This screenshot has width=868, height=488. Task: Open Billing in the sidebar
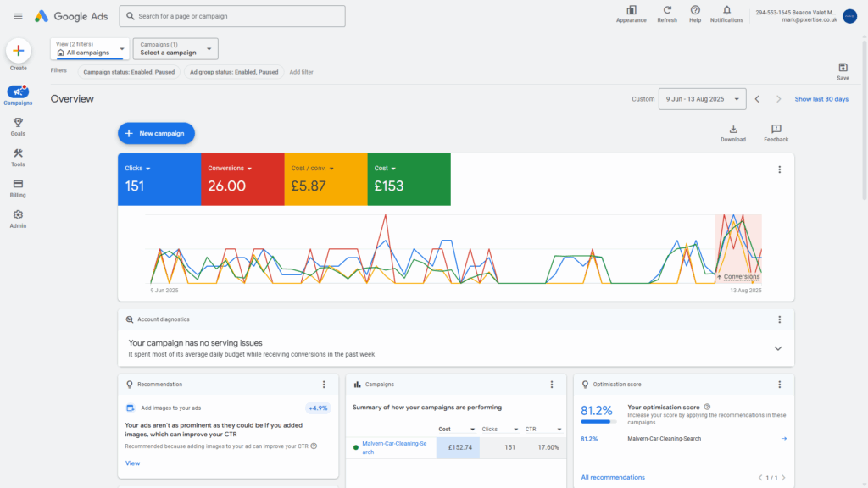coord(19,188)
